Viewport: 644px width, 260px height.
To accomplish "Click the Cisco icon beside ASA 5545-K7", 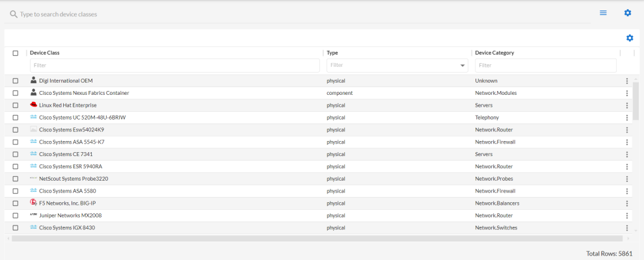I will pyautogui.click(x=34, y=142).
